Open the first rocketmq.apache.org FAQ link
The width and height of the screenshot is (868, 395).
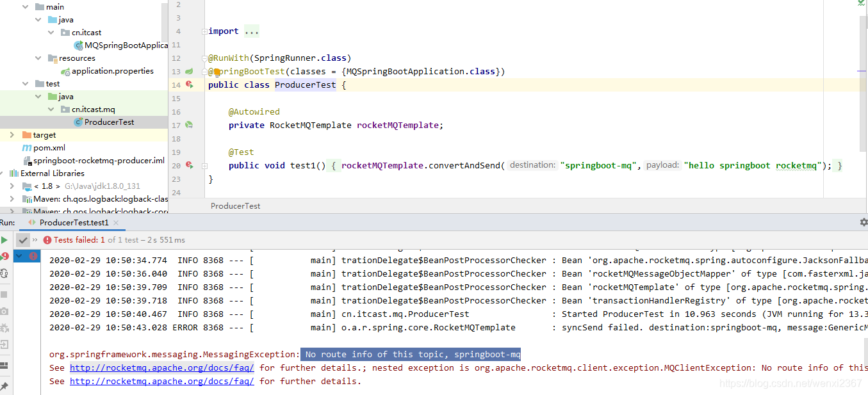click(x=161, y=367)
